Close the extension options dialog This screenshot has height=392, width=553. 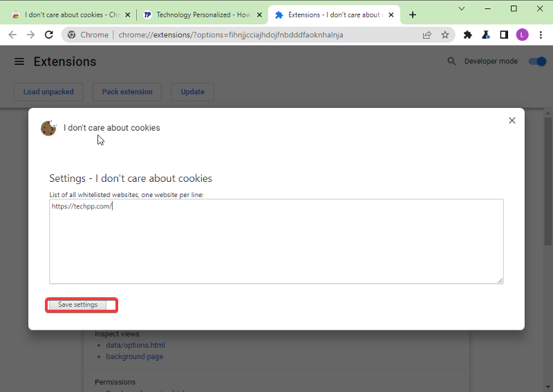(512, 120)
